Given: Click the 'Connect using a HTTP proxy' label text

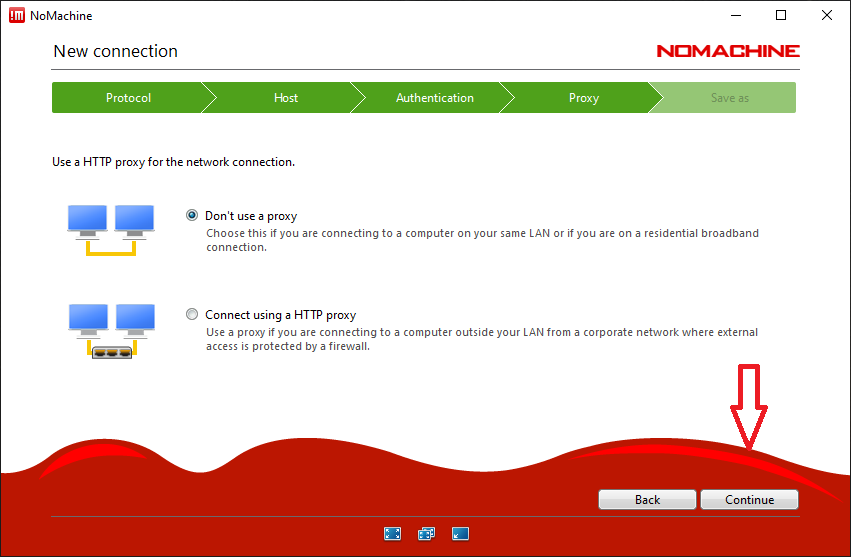Looking at the screenshot, I should [281, 315].
